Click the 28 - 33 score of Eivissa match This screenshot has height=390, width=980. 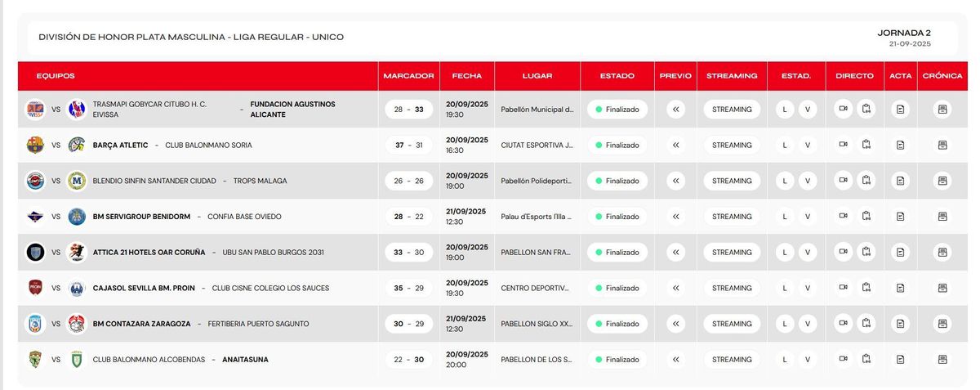pos(408,110)
